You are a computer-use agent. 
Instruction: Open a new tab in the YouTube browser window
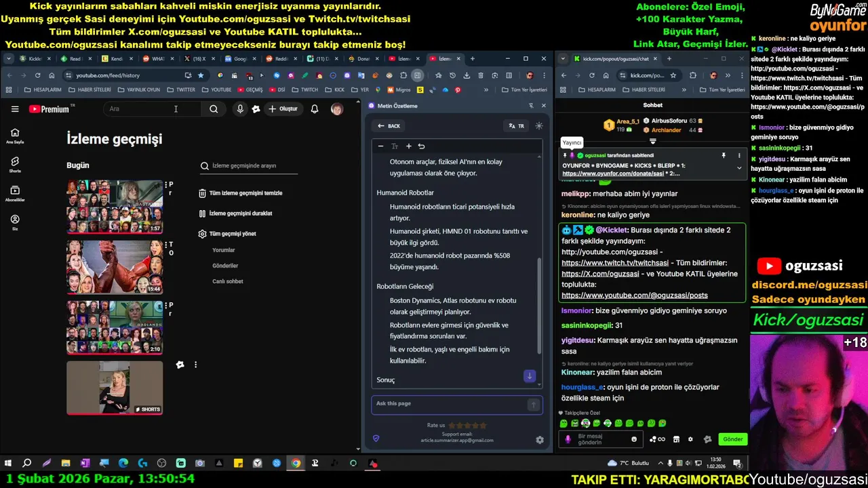click(472, 59)
